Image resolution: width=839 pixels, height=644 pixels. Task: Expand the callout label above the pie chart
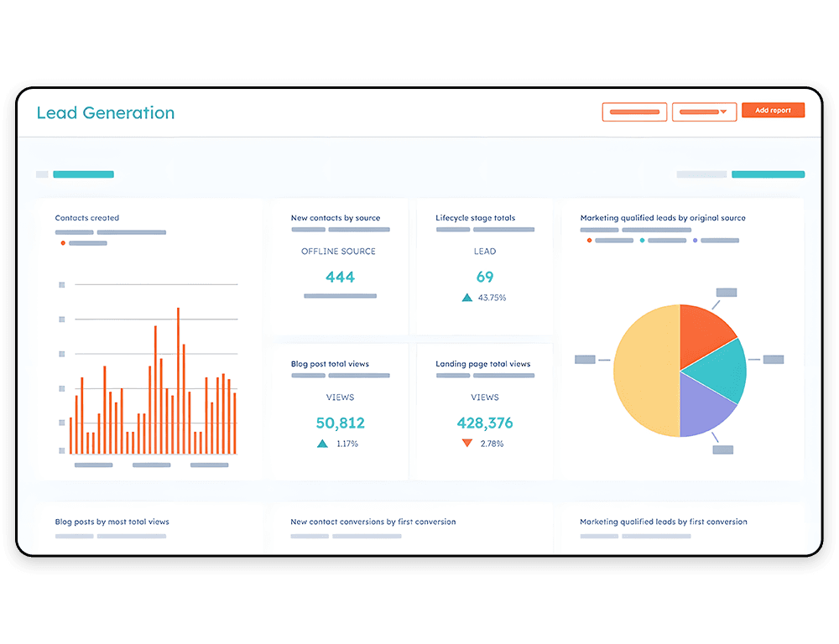click(x=725, y=292)
